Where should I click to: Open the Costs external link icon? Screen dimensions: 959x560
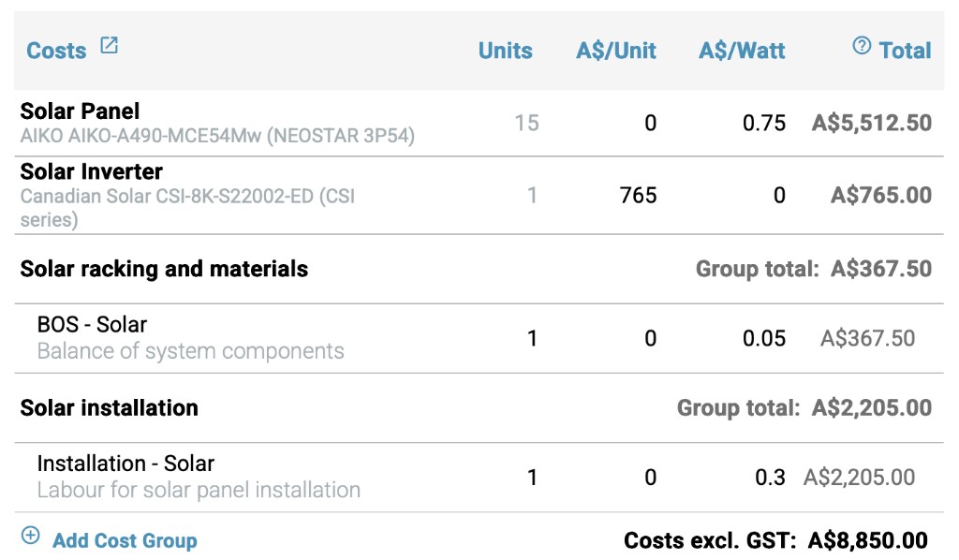pyautogui.click(x=109, y=46)
